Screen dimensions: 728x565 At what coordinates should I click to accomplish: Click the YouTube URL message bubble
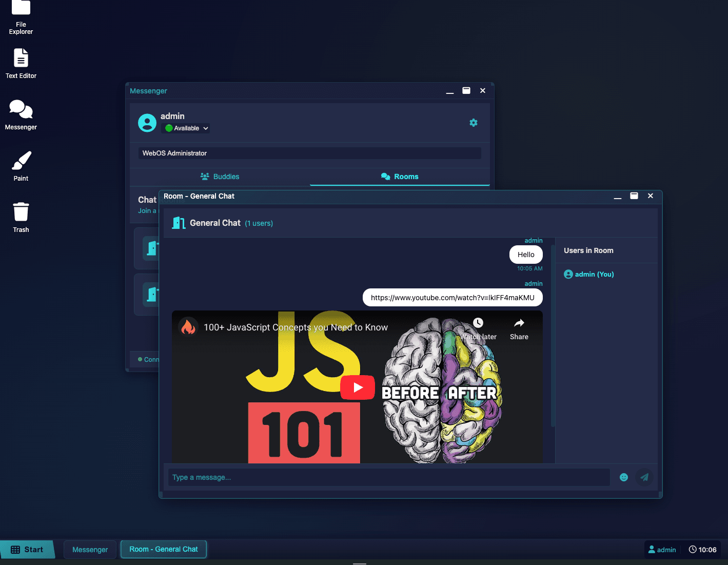452,298
